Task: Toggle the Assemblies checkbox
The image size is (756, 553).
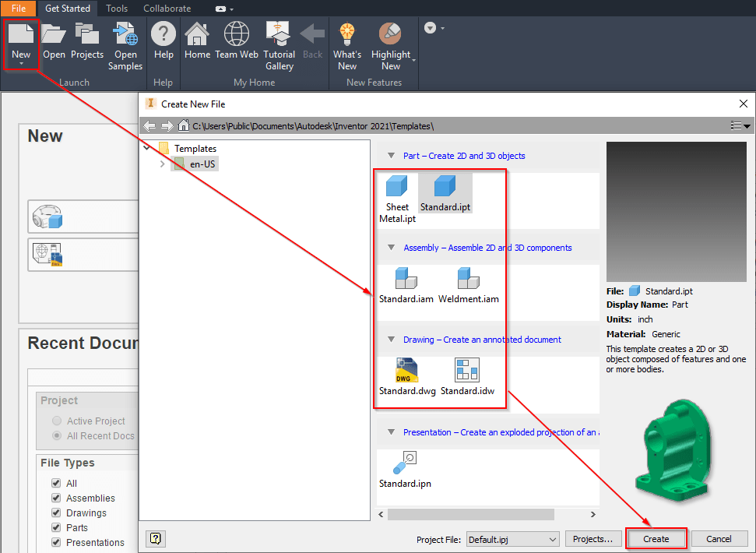Action: pos(56,498)
